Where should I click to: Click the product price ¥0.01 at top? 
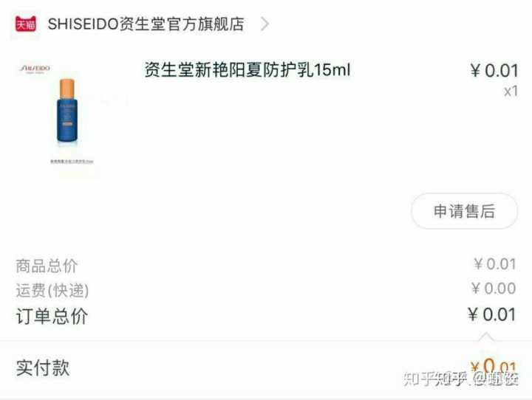(494, 71)
